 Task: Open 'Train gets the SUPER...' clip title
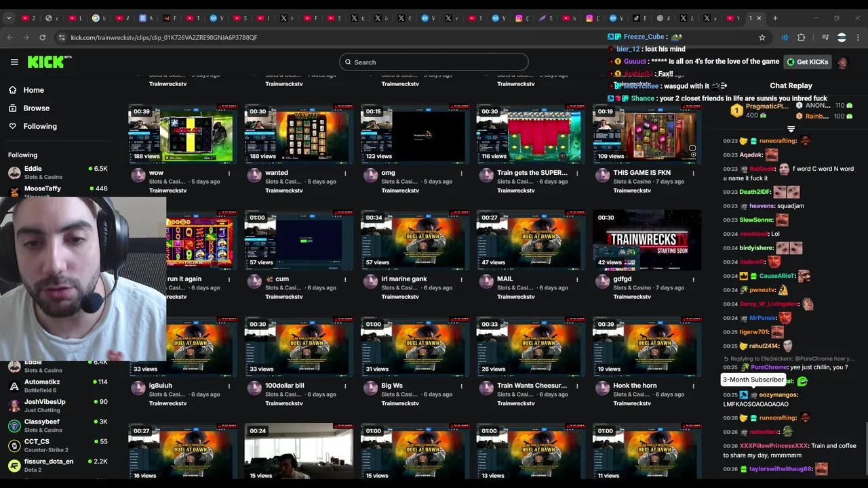click(532, 173)
